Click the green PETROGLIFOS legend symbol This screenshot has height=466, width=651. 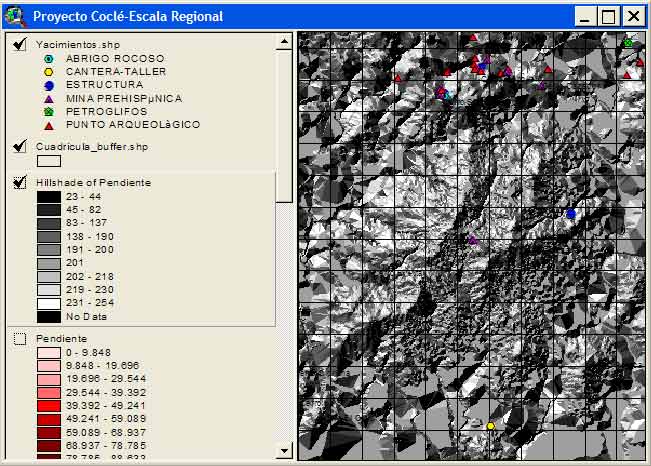pyautogui.click(x=48, y=111)
